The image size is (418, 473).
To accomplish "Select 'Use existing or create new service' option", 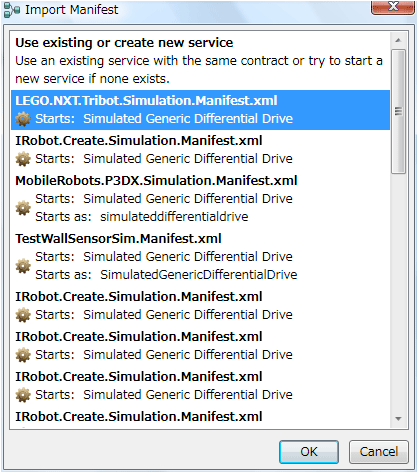I will (200, 61).
